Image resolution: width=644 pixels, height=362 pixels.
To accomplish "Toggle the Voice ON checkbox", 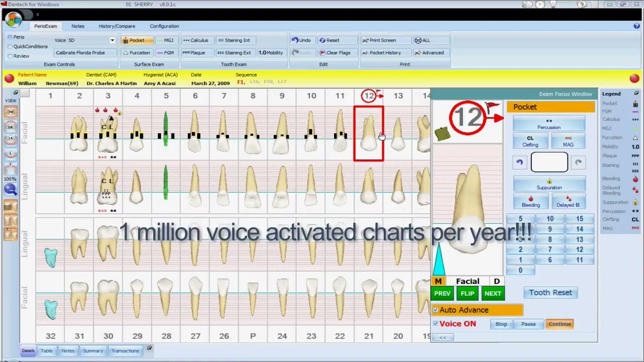I will coord(436,324).
